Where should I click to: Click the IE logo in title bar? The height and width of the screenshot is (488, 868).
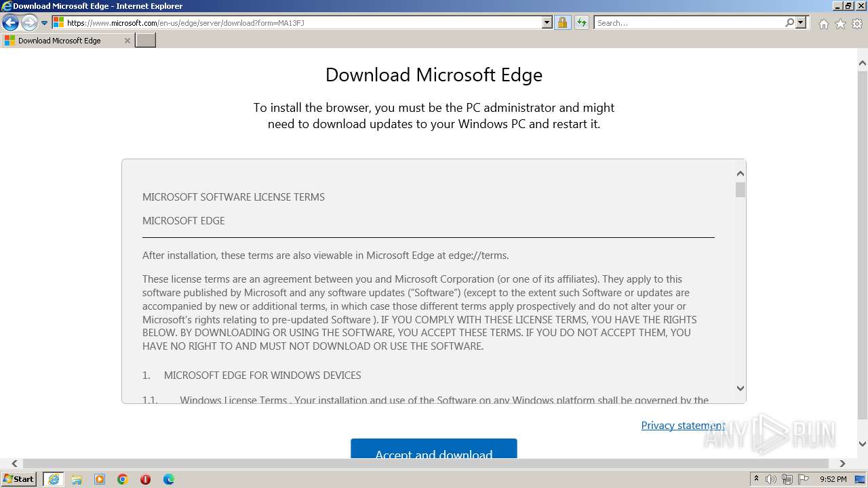[6, 6]
